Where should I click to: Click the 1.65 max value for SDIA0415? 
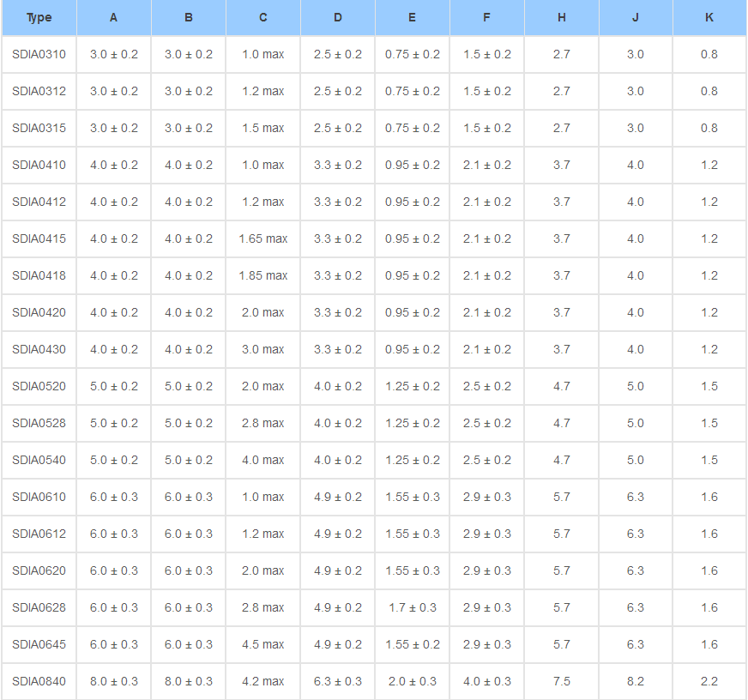(262, 238)
